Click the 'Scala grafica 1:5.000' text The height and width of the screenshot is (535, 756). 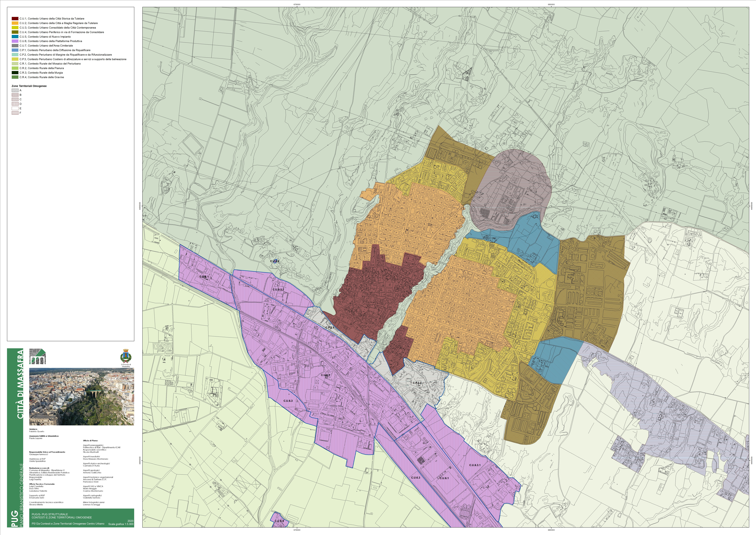121,524
